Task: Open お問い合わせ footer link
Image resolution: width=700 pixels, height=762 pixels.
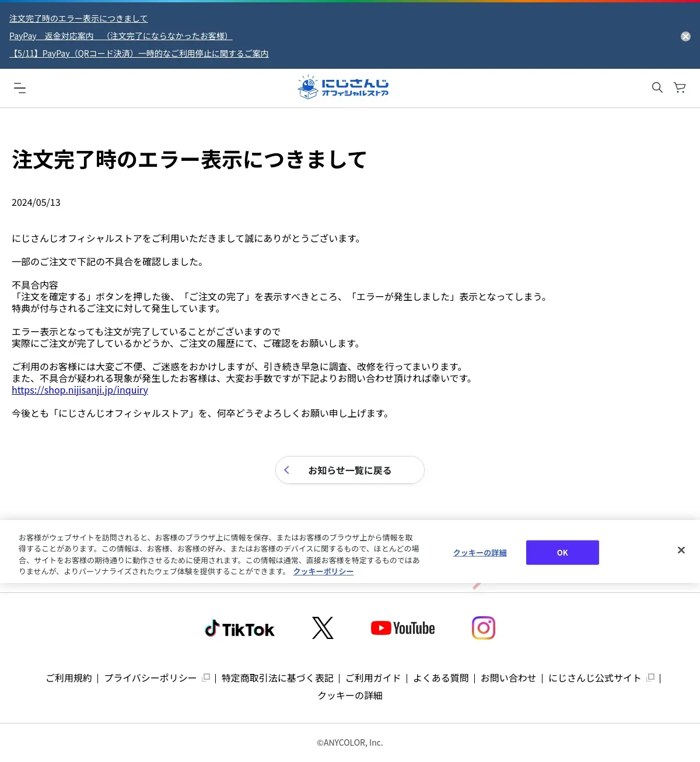Action: [x=509, y=678]
